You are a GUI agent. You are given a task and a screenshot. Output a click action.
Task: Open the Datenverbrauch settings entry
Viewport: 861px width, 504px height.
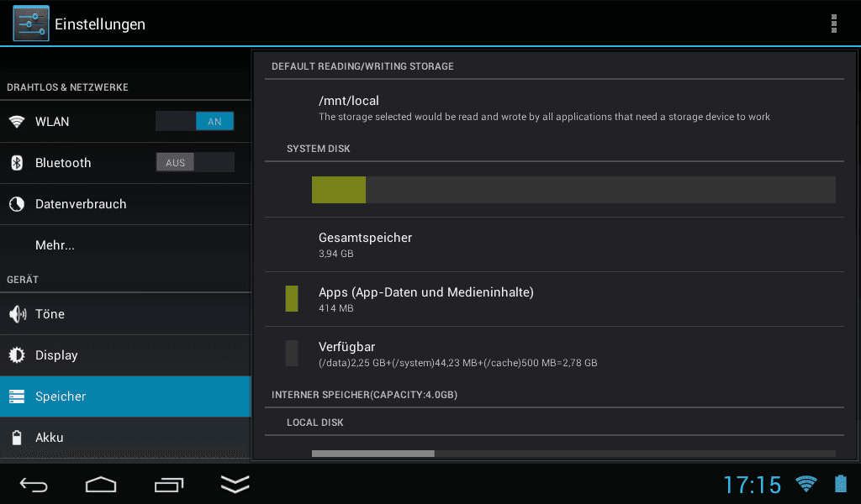point(125,204)
